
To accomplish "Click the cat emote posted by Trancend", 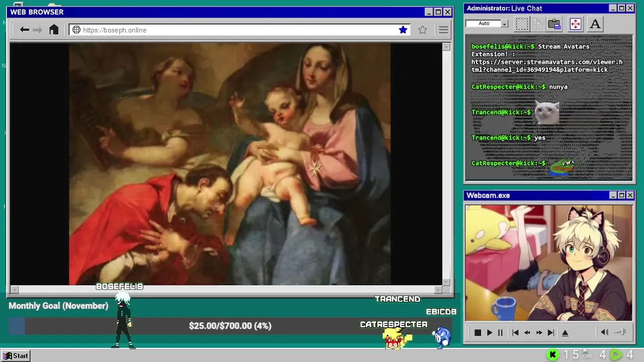I will [546, 113].
